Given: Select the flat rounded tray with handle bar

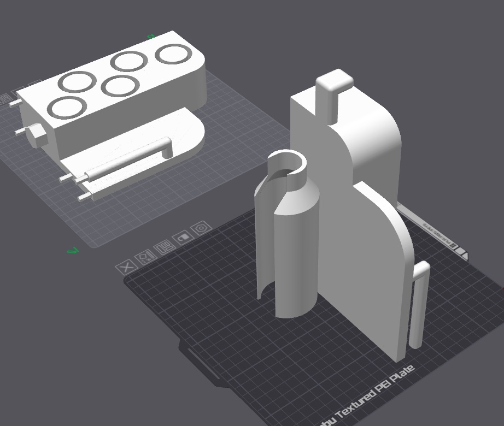Looking at the screenshot, I should 135,154.
